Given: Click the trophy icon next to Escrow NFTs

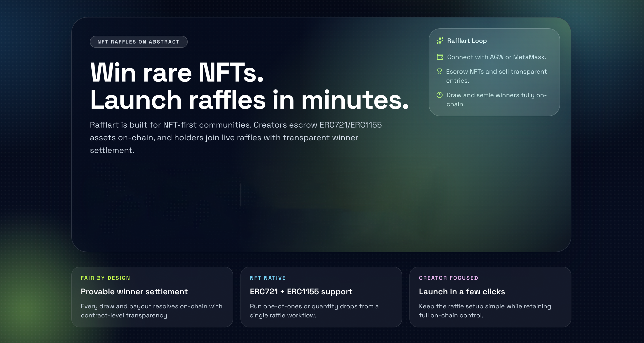Looking at the screenshot, I should [x=439, y=72].
